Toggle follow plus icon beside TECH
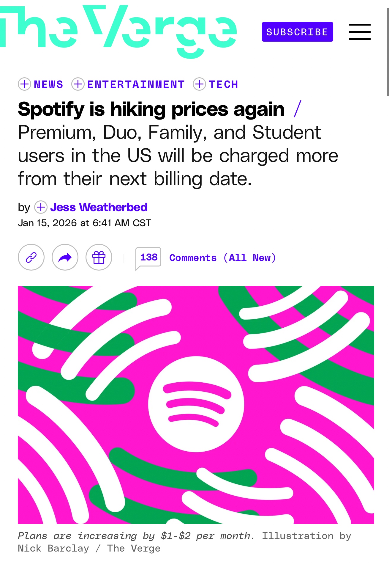The width and height of the screenshot is (392, 567). coord(200,84)
